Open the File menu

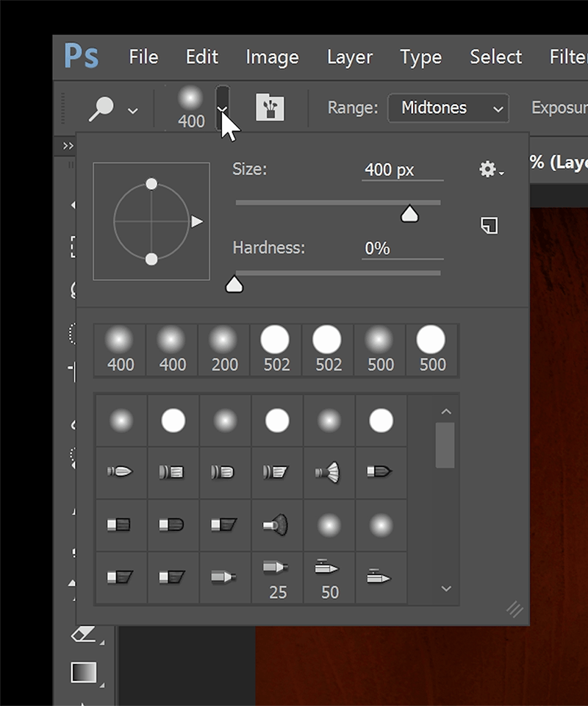(x=143, y=57)
